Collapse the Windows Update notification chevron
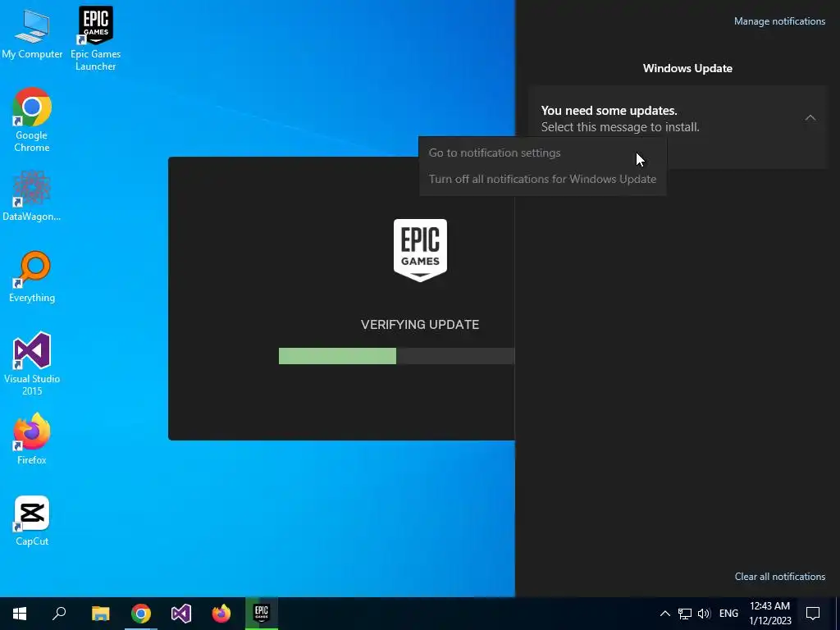Image resolution: width=840 pixels, height=630 pixels. (810, 118)
